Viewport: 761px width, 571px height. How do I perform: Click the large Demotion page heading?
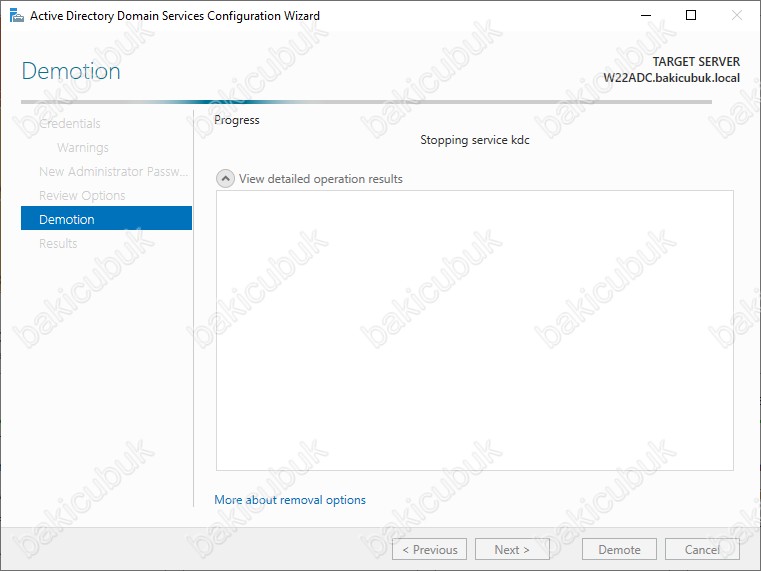pyautogui.click(x=71, y=71)
